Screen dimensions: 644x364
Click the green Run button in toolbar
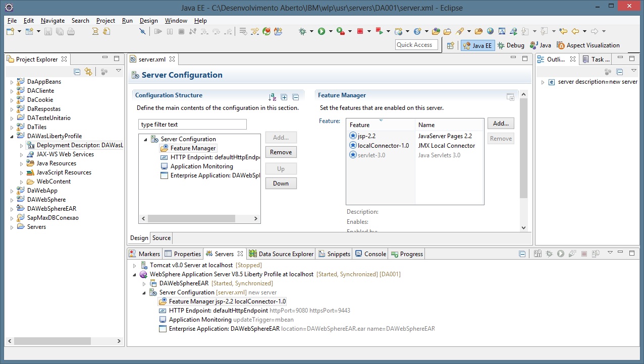(321, 31)
